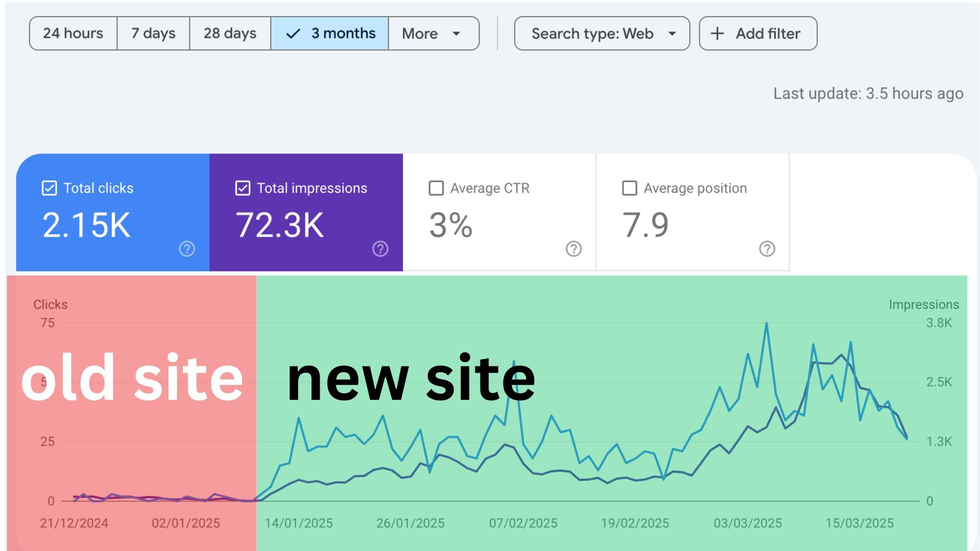This screenshot has height=551, width=980.
Task: Click help icon on Total impressions card
Action: click(380, 249)
